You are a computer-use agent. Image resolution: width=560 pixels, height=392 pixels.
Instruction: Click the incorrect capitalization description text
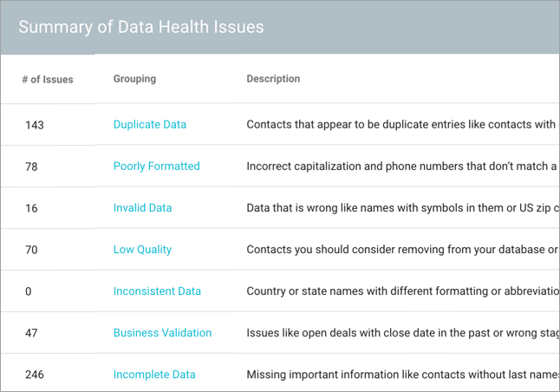coord(400,166)
